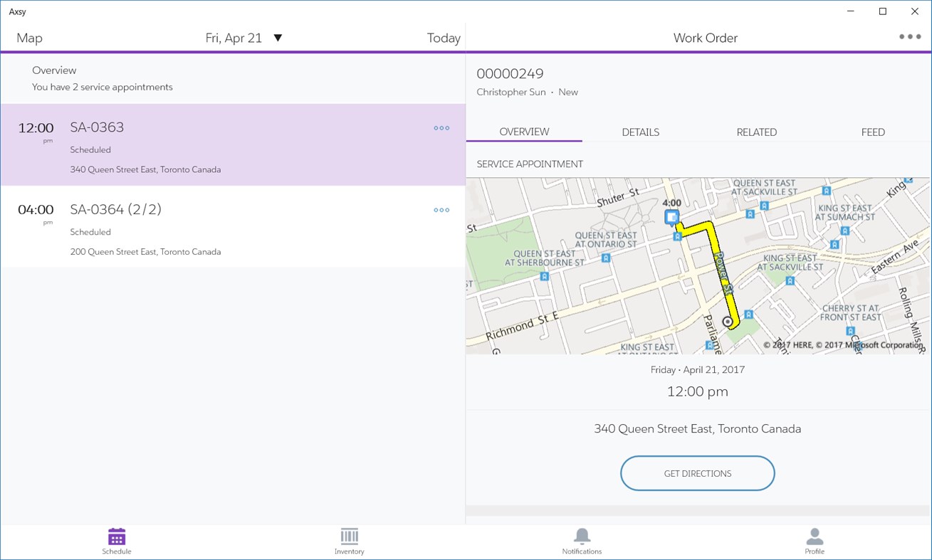Viewport: 932px width, 560px height.
Task: Switch to the Details tab
Action: coord(640,132)
